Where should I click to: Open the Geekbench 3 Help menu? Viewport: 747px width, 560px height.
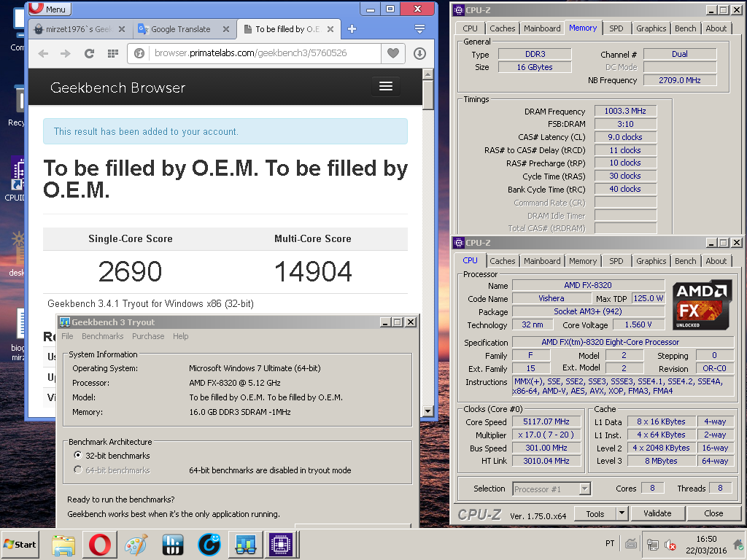(181, 336)
